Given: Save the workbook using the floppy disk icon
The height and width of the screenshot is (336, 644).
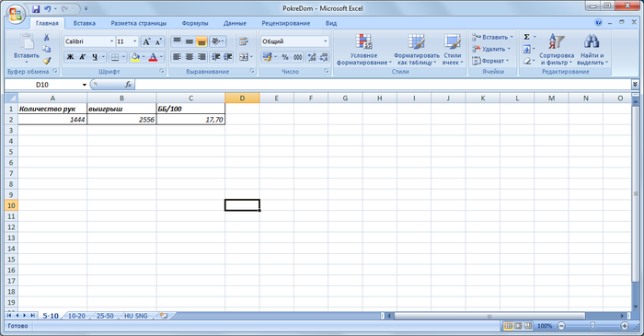Looking at the screenshot, I should point(36,8).
